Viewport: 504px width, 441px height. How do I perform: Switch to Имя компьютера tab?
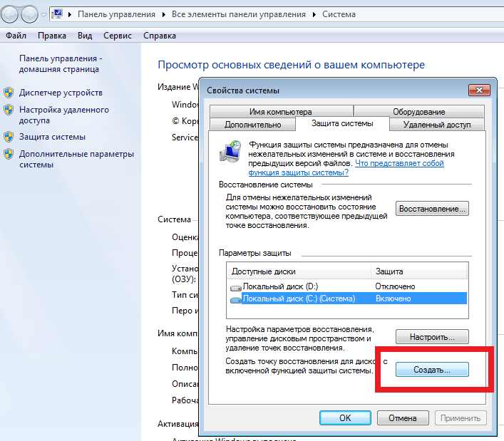tap(281, 111)
